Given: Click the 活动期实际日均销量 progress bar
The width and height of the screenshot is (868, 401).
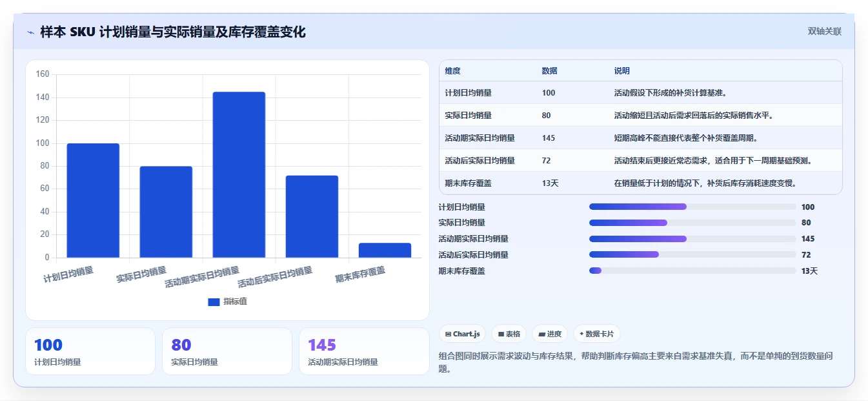Looking at the screenshot, I should click(692, 239).
